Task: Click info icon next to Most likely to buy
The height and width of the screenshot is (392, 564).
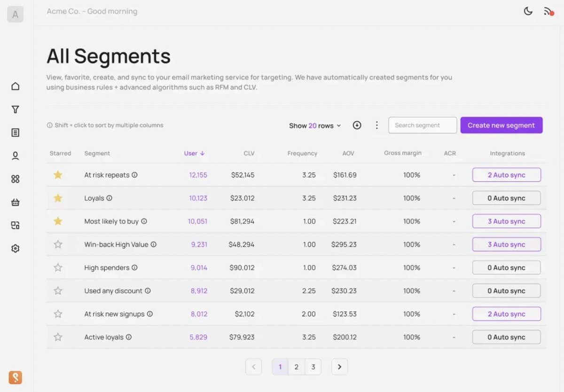Action: [x=144, y=221]
